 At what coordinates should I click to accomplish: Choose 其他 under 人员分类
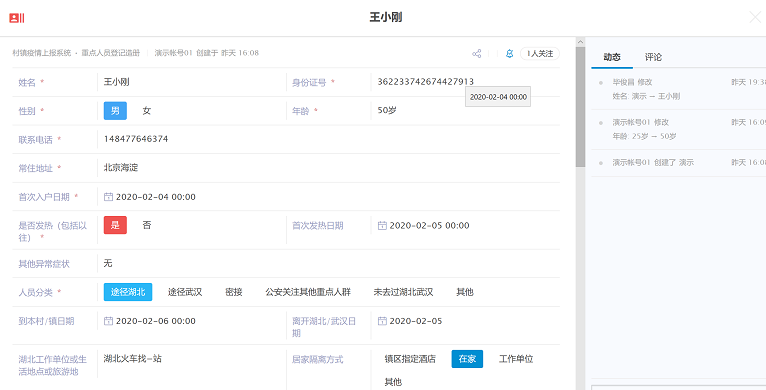(x=465, y=292)
